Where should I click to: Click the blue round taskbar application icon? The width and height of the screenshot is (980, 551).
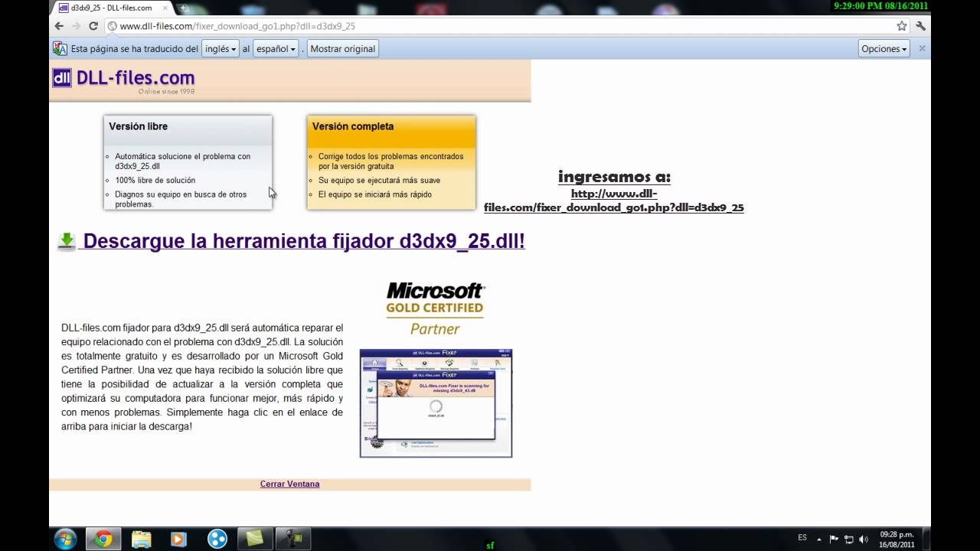(217, 539)
